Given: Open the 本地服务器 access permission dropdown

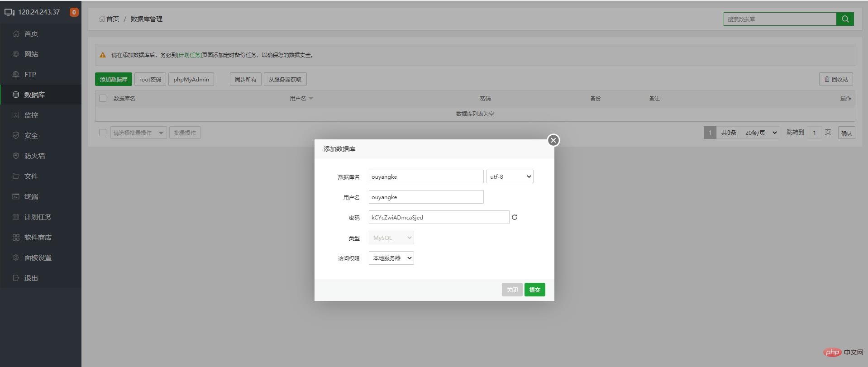Looking at the screenshot, I should coord(391,258).
